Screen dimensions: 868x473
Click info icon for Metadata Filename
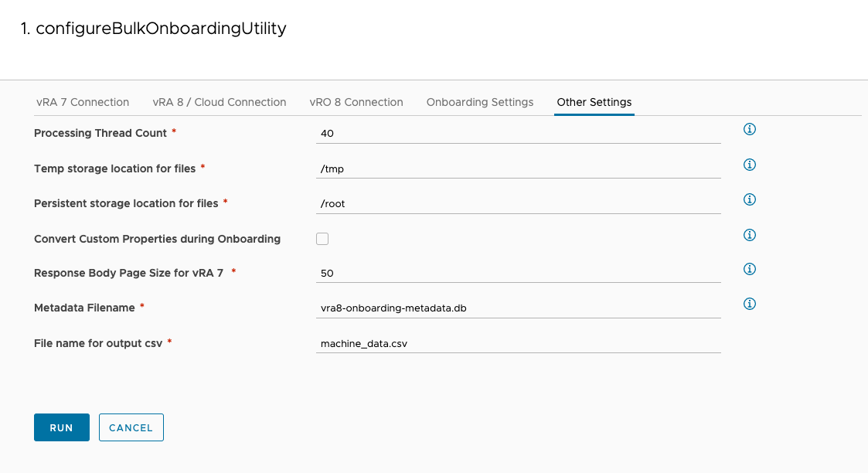point(749,304)
